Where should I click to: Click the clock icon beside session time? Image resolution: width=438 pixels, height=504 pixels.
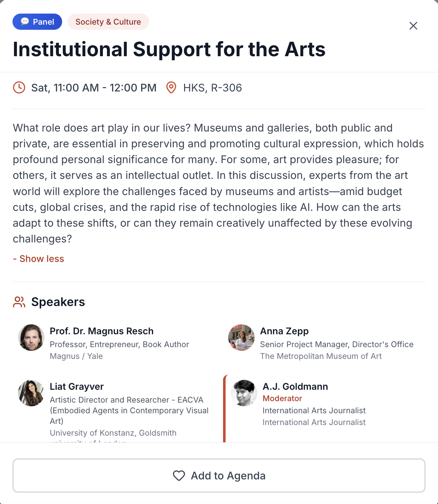coord(19,88)
